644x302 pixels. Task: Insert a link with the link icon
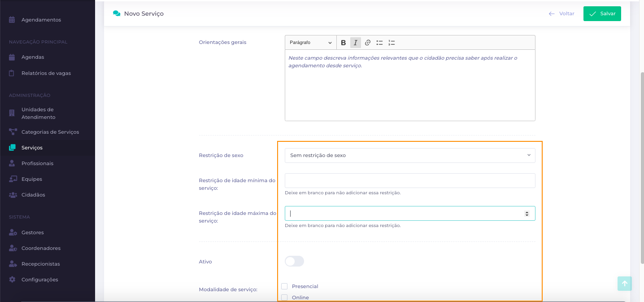pyautogui.click(x=368, y=43)
